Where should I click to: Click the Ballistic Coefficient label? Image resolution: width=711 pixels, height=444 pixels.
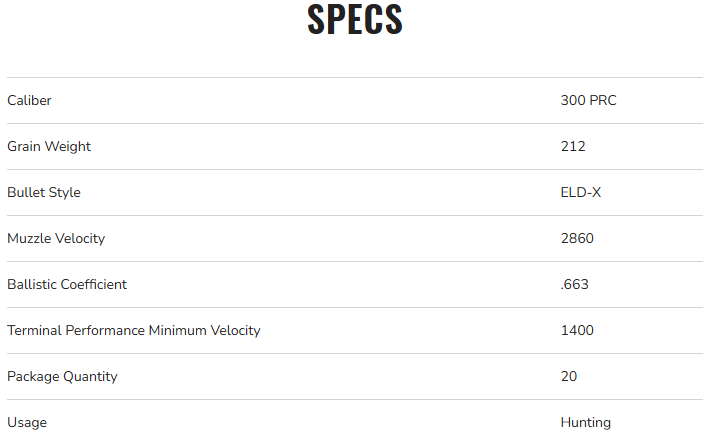[x=67, y=284]
